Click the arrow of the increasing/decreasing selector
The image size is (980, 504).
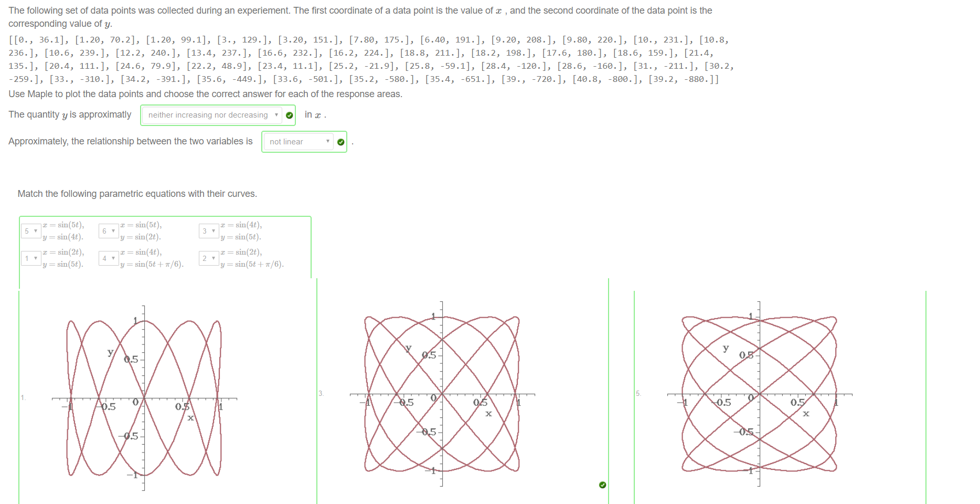click(276, 115)
